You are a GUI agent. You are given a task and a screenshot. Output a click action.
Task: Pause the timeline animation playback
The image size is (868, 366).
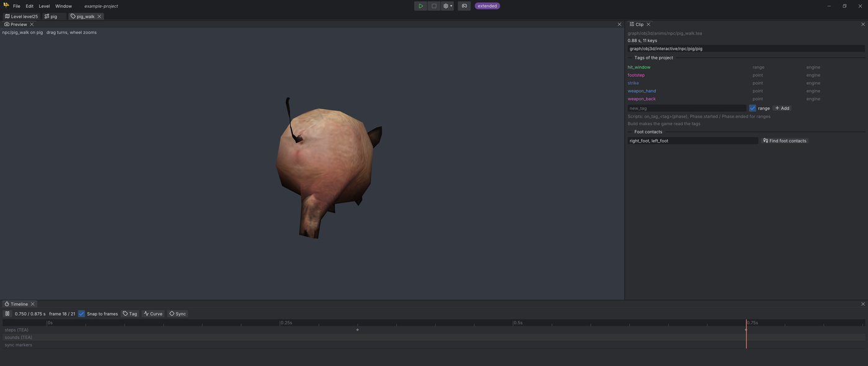pyautogui.click(x=7, y=314)
